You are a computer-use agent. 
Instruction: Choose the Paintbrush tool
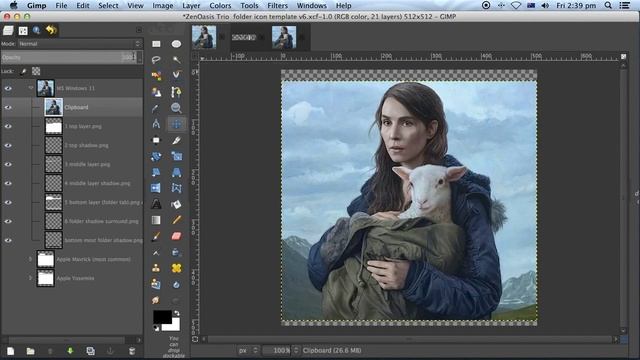(x=156, y=236)
